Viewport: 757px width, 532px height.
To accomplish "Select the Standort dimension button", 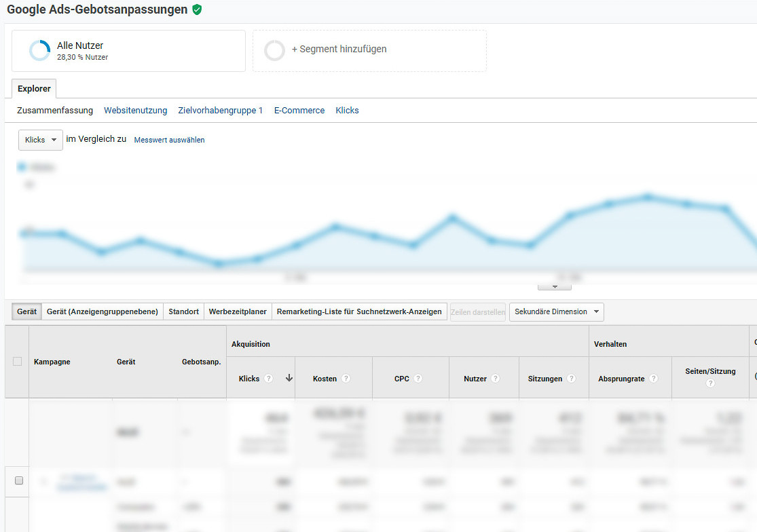I will pos(183,312).
